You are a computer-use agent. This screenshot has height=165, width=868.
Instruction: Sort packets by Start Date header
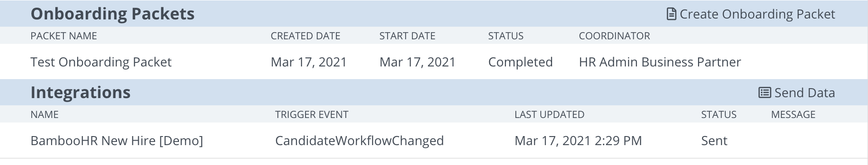point(407,36)
